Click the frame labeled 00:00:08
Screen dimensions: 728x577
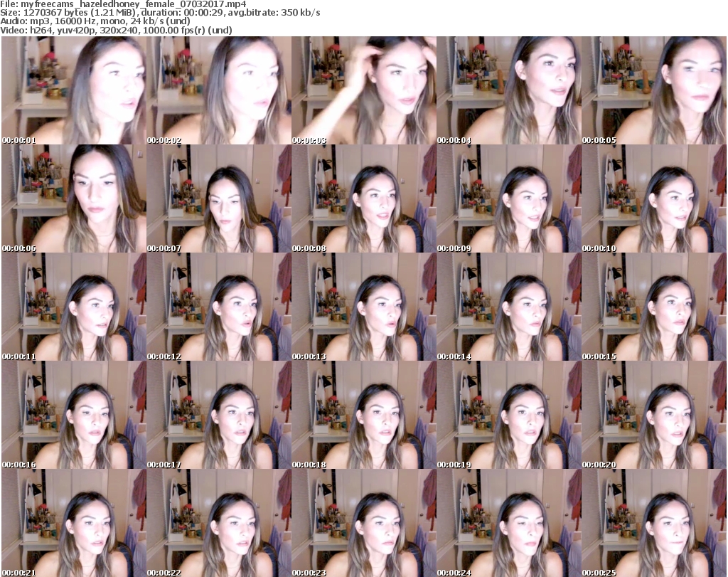click(x=364, y=198)
